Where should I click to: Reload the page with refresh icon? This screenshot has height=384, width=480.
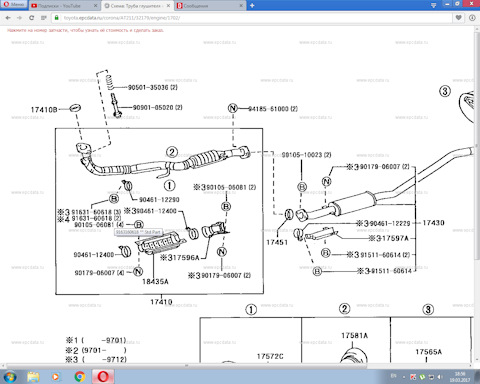(x=32, y=18)
